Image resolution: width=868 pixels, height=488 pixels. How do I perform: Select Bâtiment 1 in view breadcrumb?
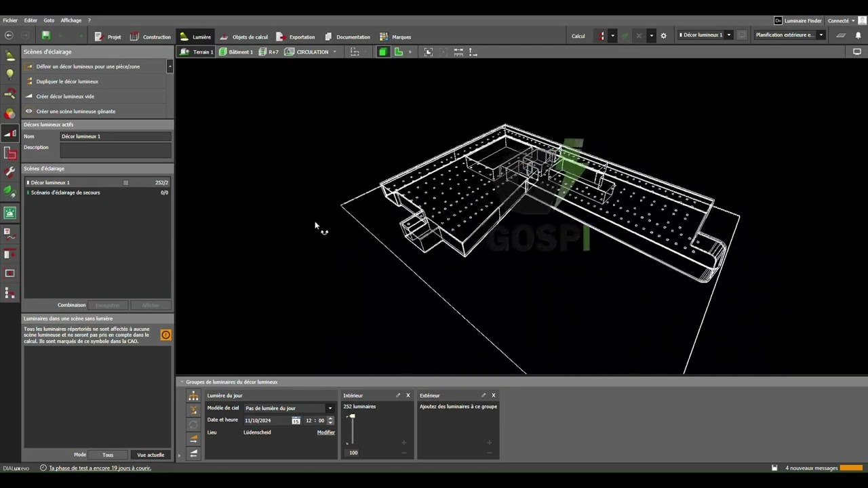pyautogui.click(x=236, y=52)
